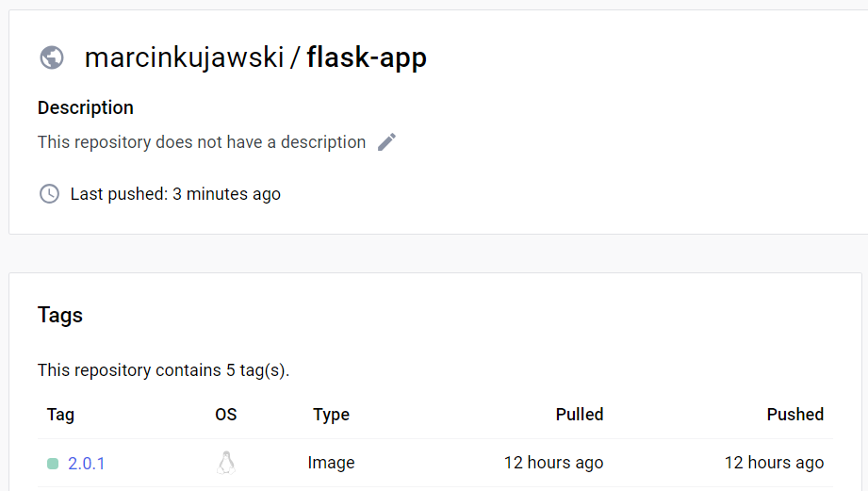868x491 pixels.
Task: Click the Linux penguin OS icon
Action: click(225, 463)
